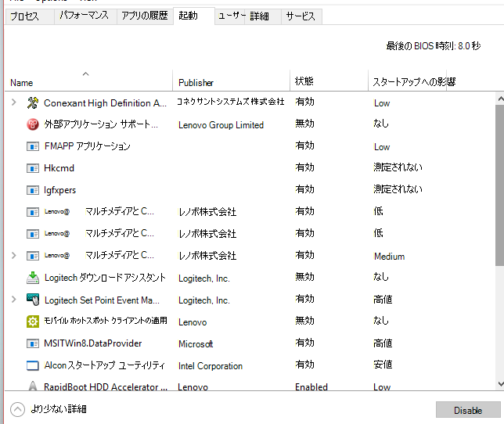Click 測定されない impact in the Hkcmd row
Screen dimensions: 504x424
(x=398, y=167)
